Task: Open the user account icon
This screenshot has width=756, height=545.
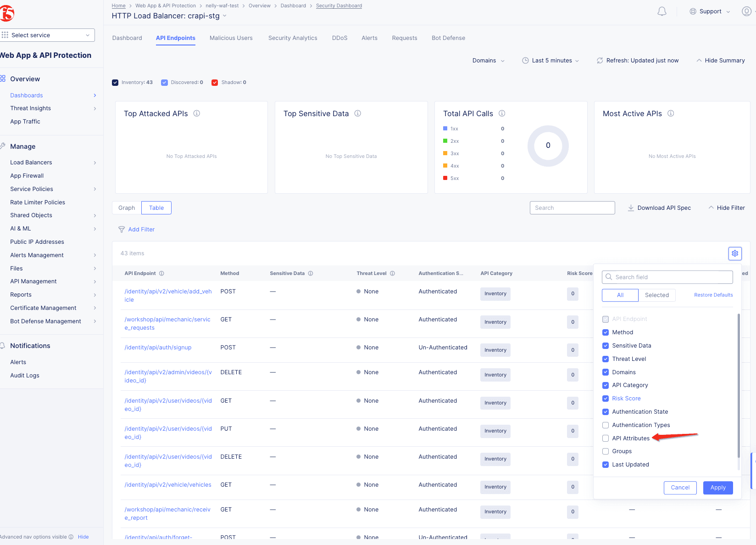Action: click(745, 11)
